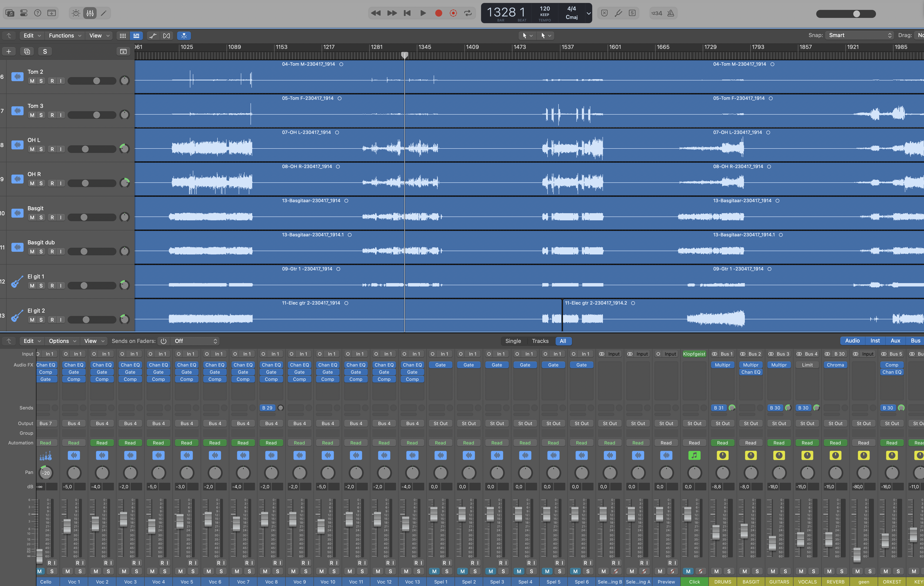
Task: Click the Chan EQ plugin on Voc 1
Action: coord(74,365)
